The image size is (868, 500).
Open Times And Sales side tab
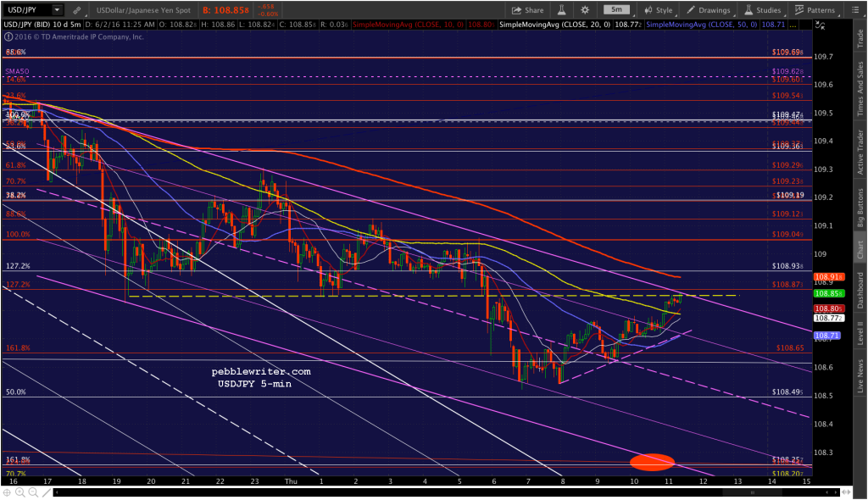click(860, 89)
